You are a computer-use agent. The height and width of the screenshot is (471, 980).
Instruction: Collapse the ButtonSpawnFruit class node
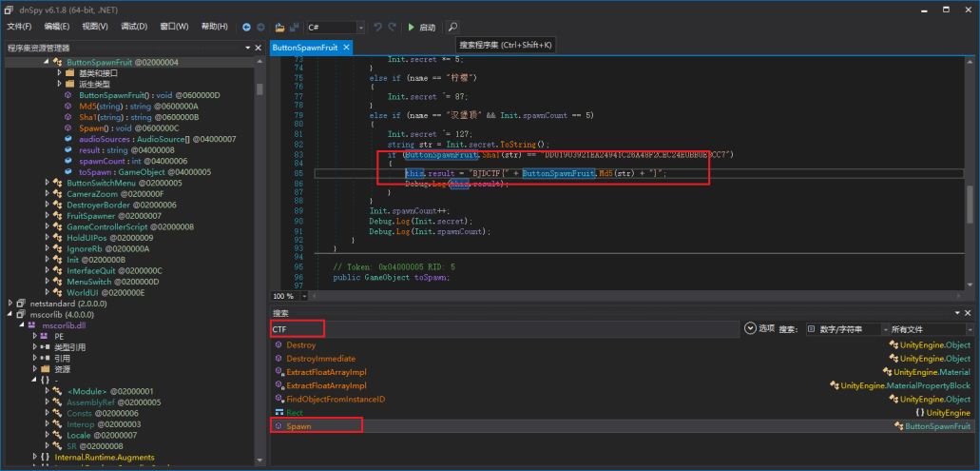coord(46,62)
